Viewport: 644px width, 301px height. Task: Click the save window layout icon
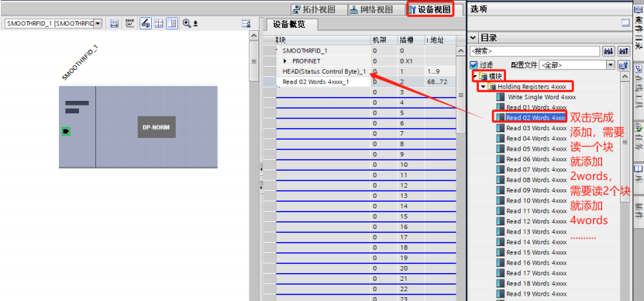tap(246, 23)
